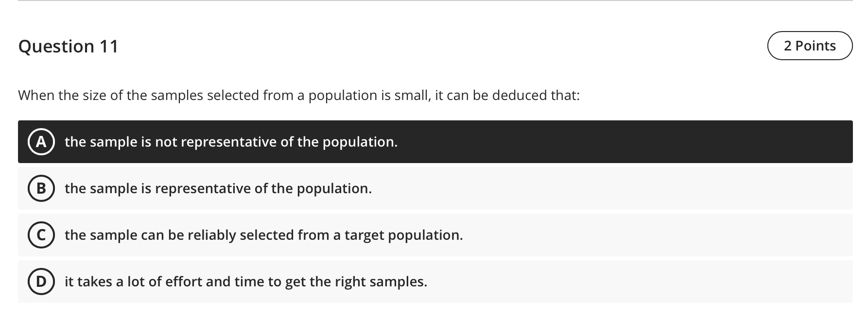Click the 2 Points pill button
The image size is (868, 331).
pos(809,46)
